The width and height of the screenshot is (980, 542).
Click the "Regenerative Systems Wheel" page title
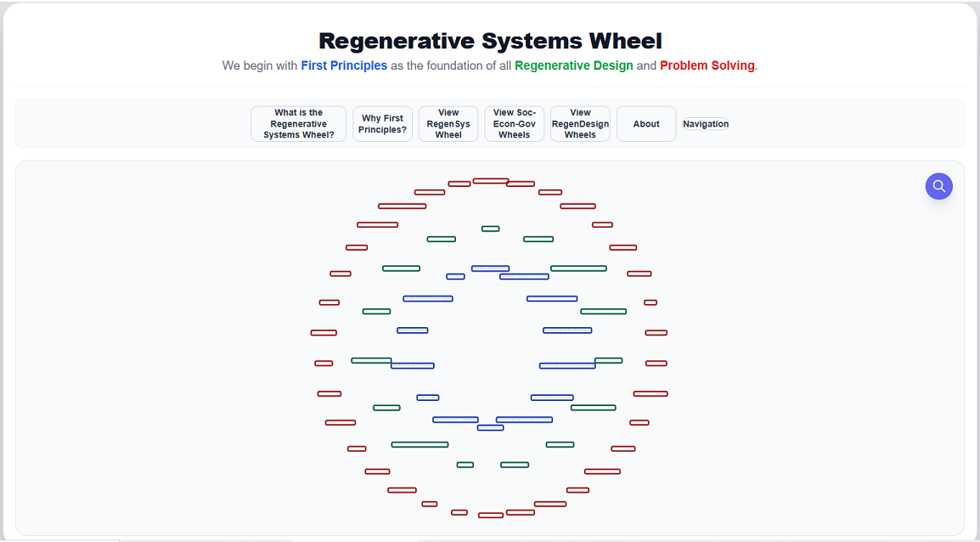(x=490, y=41)
